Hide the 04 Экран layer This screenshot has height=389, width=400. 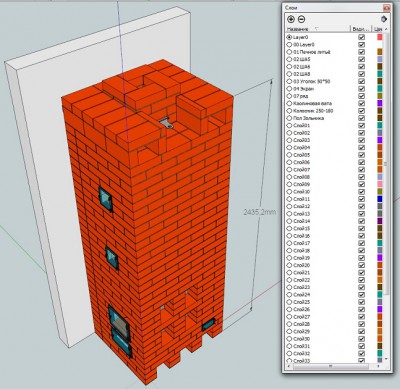tap(361, 89)
